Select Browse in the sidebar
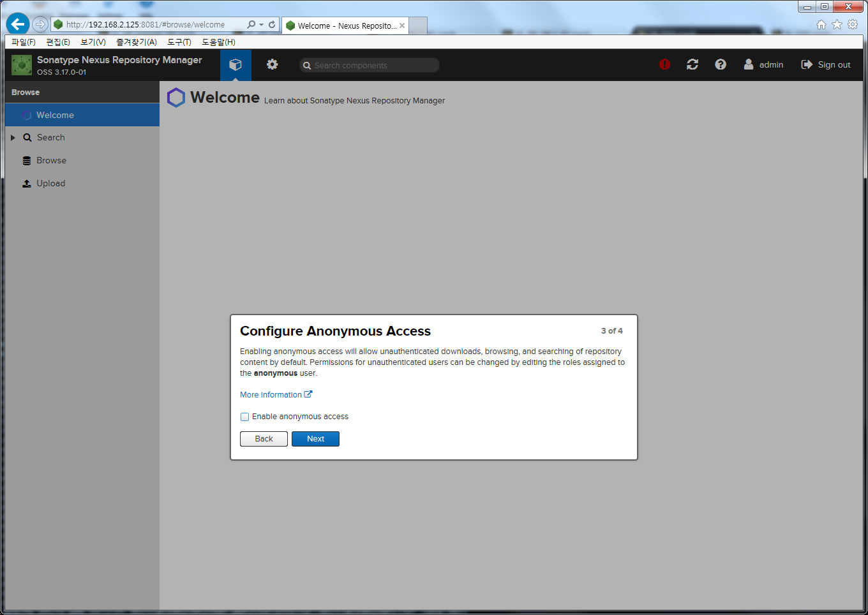The image size is (868, 615). [x=82, y=161]
